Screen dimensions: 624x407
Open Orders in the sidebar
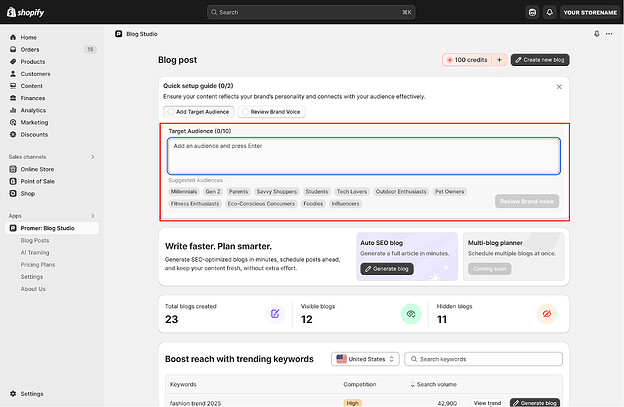[30, 49]
